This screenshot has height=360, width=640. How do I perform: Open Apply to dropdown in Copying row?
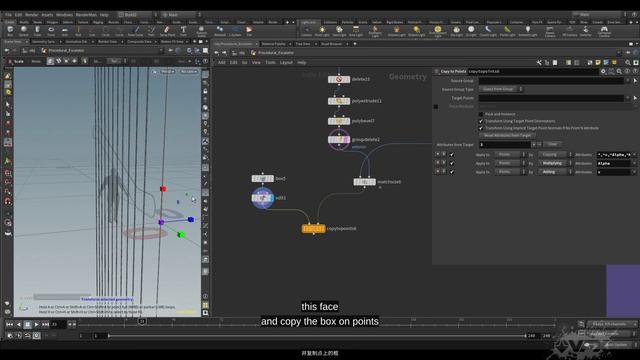(510, 155)
